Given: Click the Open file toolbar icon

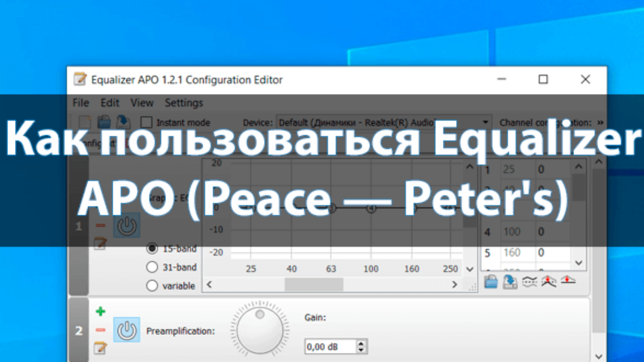Looking at the screenshot, I should 104,122.
